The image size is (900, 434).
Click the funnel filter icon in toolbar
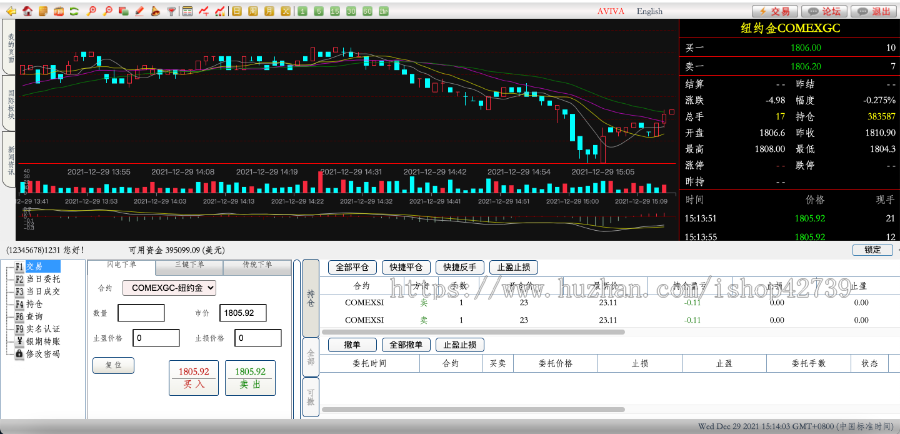pyautogui.click(x=171, y=11)
